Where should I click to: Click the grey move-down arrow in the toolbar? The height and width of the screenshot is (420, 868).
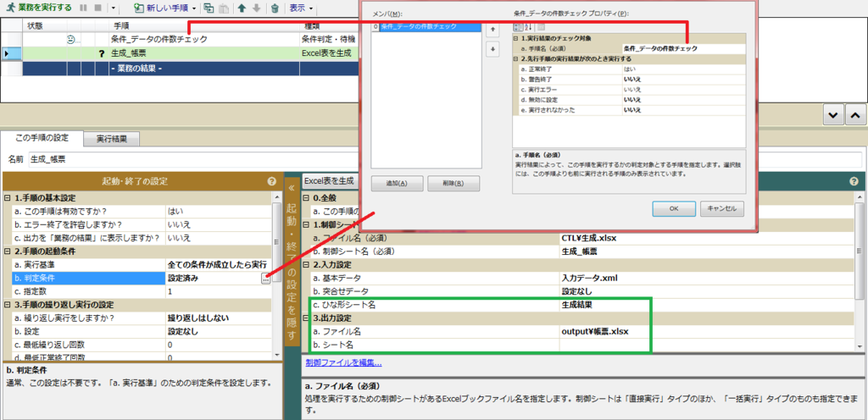(256, 8)
